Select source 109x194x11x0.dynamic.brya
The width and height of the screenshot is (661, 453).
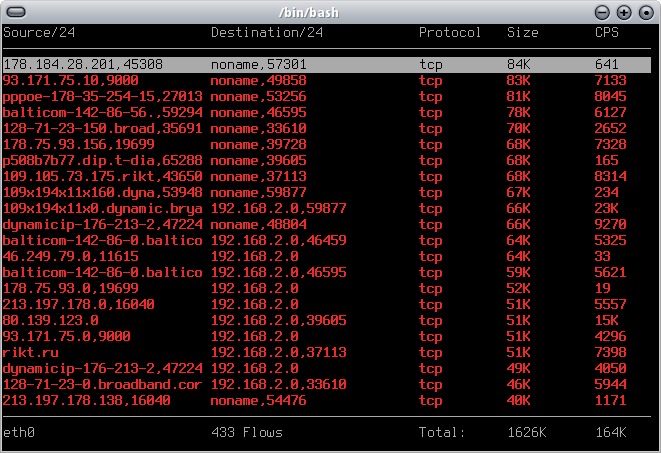coord(102,209)
